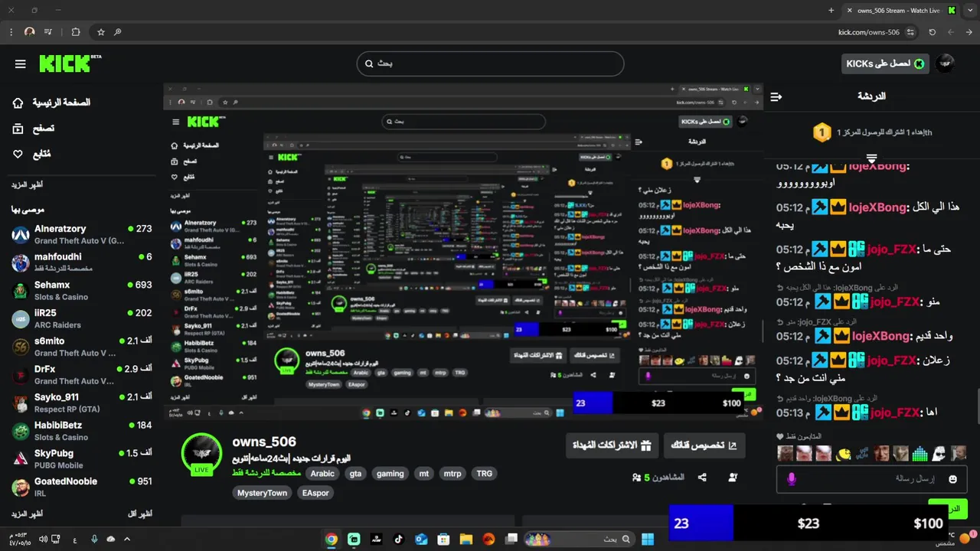980x551 pixels.
Task: Open the emoji picker in chat
Action: (952, 479)
